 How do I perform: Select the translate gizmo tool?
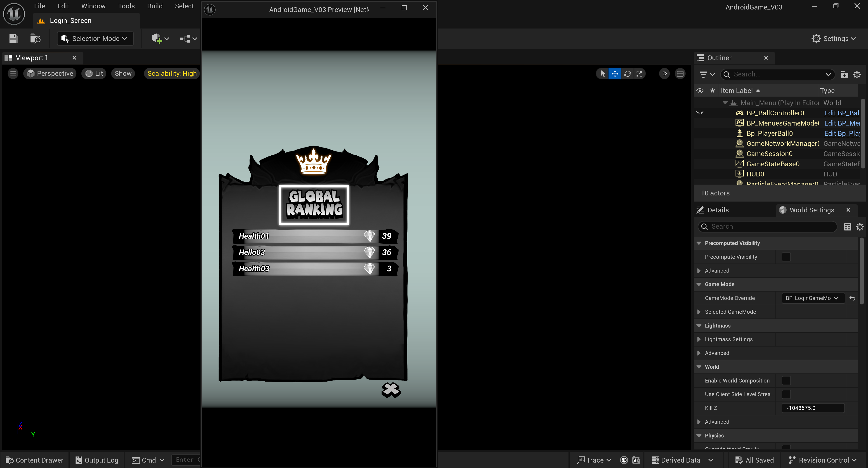pos(615,74)
